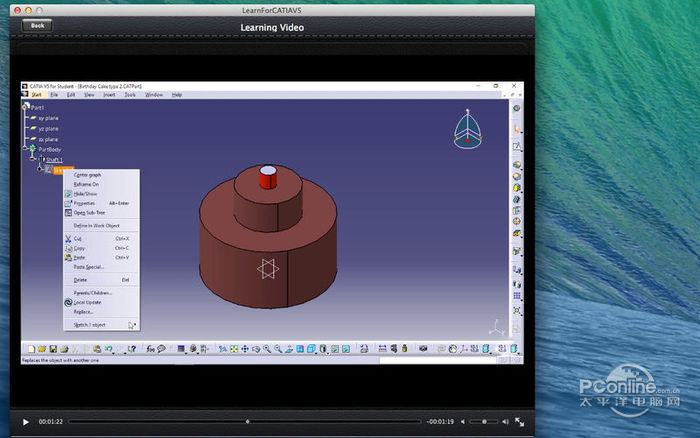Open the Start menu in CATIA
The height and width of the screenshot is (438, 700).
[36, 94]
